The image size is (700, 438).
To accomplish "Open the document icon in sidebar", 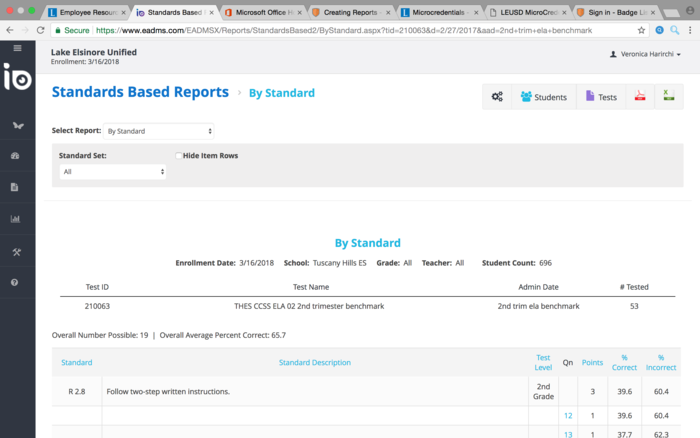I will 15,187.
